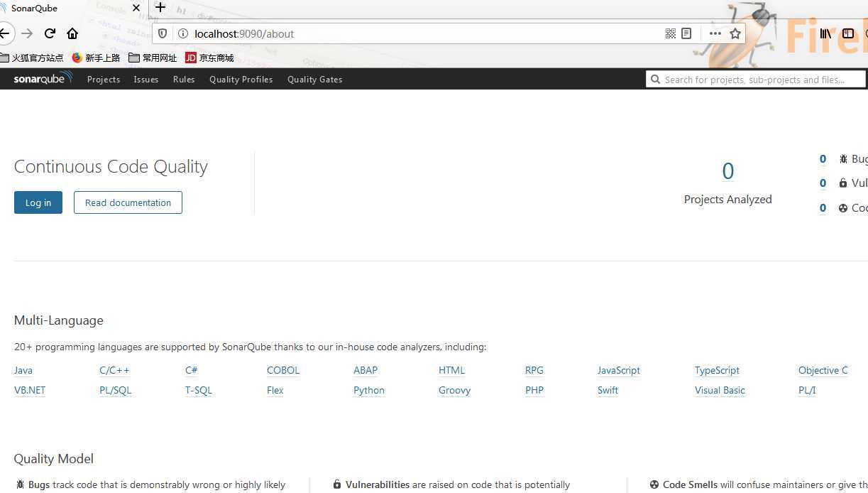Image resolution: width=868 pixels, height=493 pixels.
Task: Open Quality Profiles in navigation bar
Action: (x=241, y=80)
